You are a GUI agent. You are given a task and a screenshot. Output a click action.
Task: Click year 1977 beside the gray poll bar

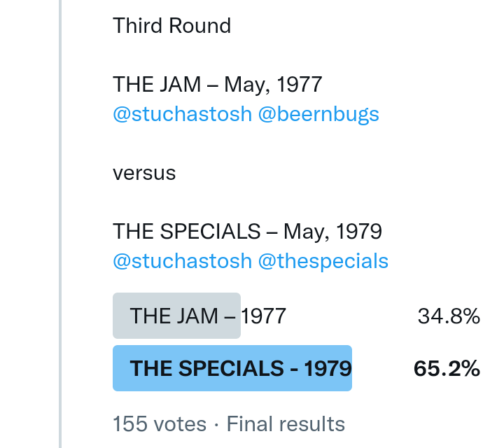click(264, 316)
